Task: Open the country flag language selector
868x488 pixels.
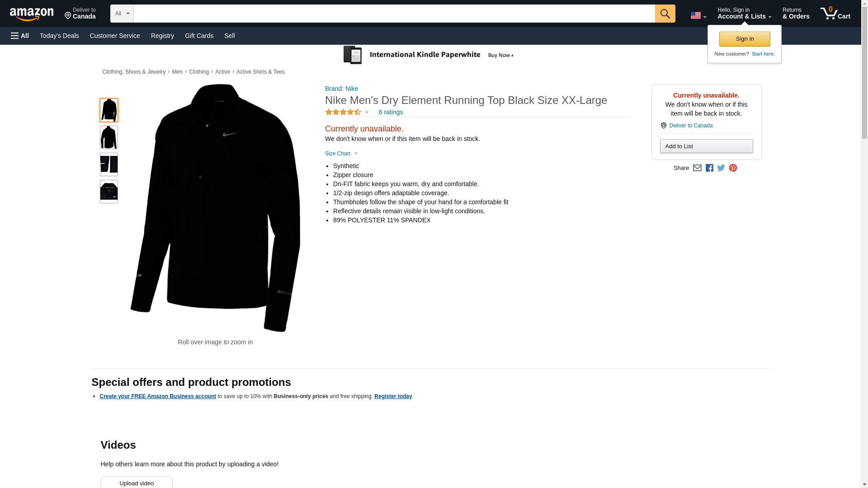Action: point(698,15)
